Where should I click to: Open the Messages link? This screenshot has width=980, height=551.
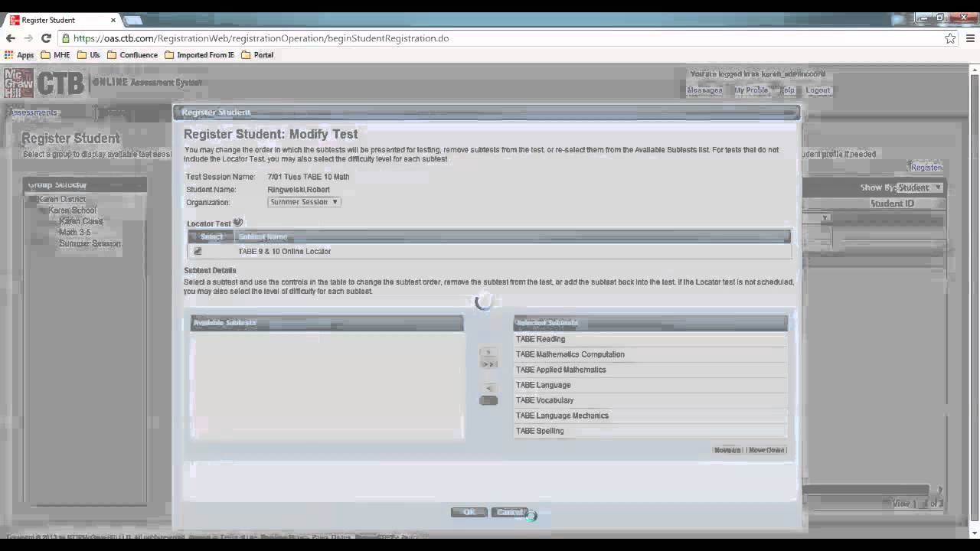click(704, 90)
